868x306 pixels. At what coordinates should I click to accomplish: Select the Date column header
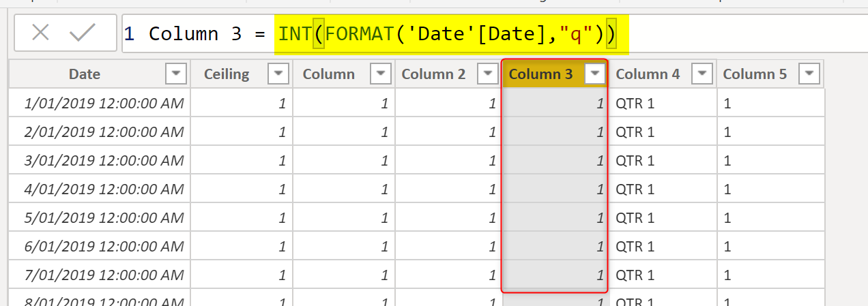pyautogui.click(x=85, y=74)
